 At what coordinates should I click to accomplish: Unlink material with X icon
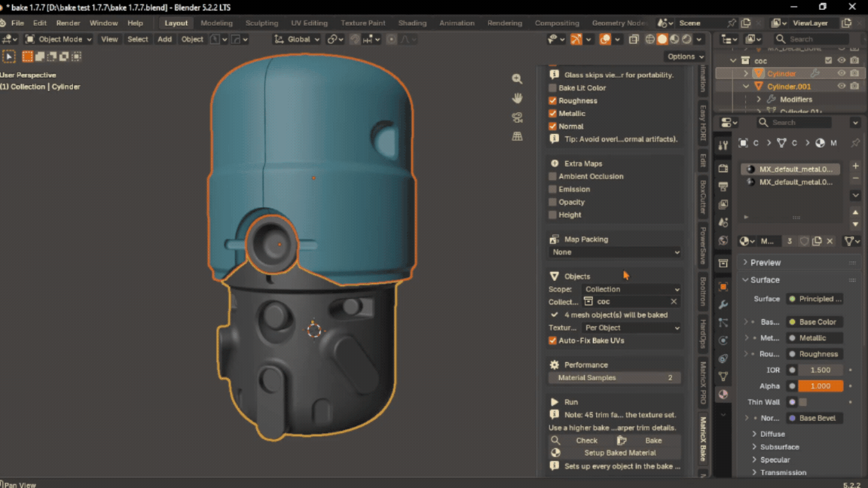[830, 241]
